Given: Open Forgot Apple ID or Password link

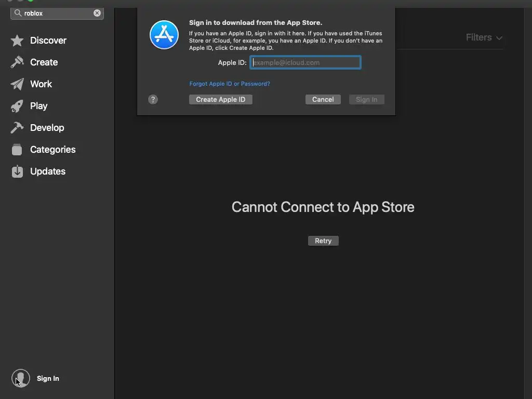Looking at the screenshot, I should coord(230,84).
